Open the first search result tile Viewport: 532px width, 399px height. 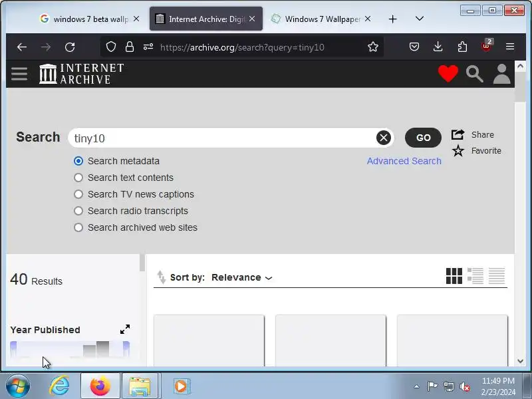click(209, 340)
